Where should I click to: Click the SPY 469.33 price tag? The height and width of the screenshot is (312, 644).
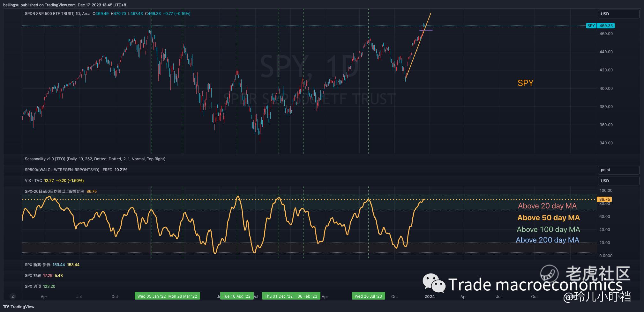click(600, 26)
